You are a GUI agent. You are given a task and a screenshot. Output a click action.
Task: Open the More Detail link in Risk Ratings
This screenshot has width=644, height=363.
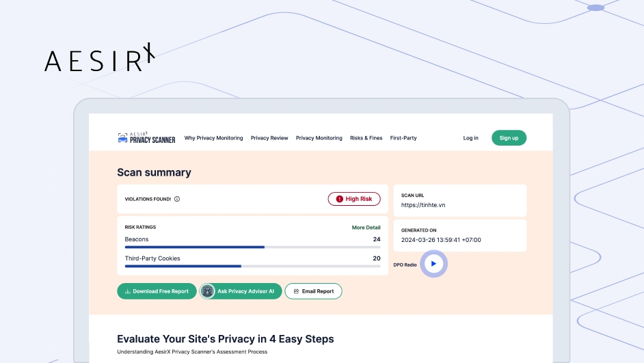point(366,227)
